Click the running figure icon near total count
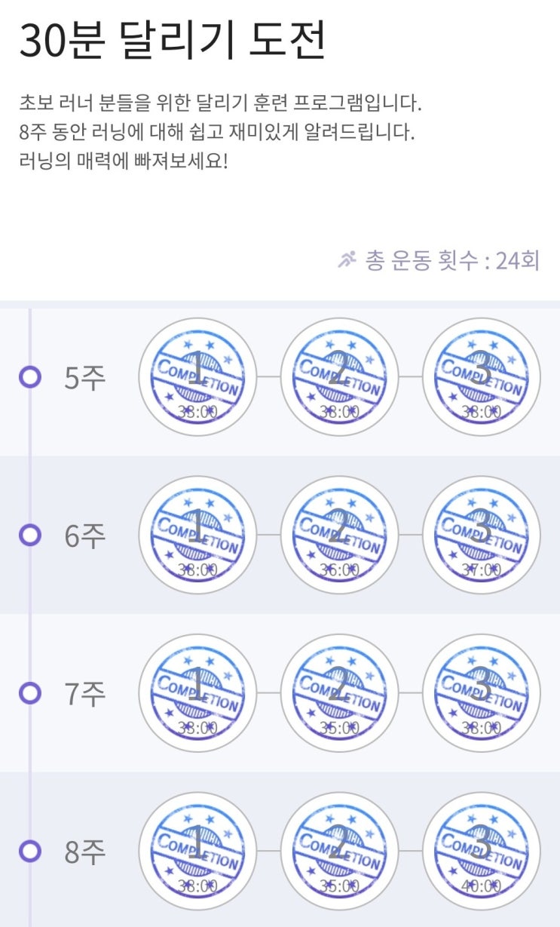The height and width of the screenshot is (927, 560). point(347,261)
